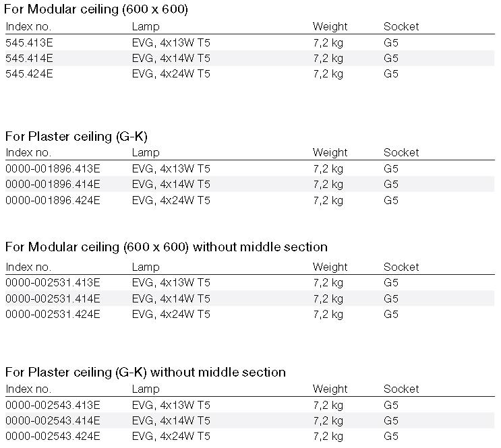
Task: Click the Weight column header in first table
Action: (330, 26)
